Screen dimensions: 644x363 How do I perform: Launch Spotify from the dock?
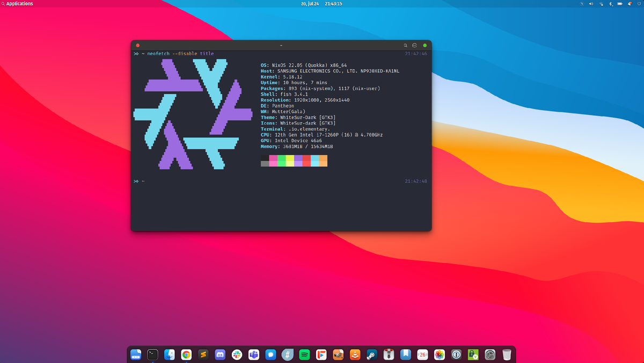304,354
